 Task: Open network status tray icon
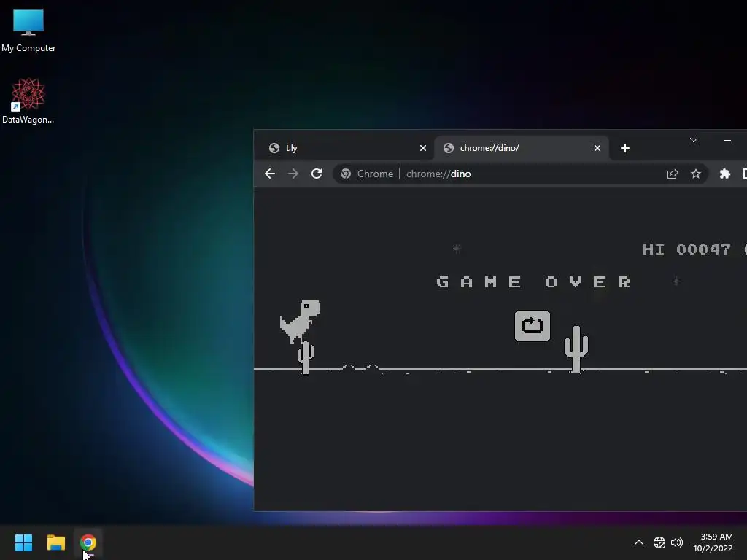tap(659, 542)
